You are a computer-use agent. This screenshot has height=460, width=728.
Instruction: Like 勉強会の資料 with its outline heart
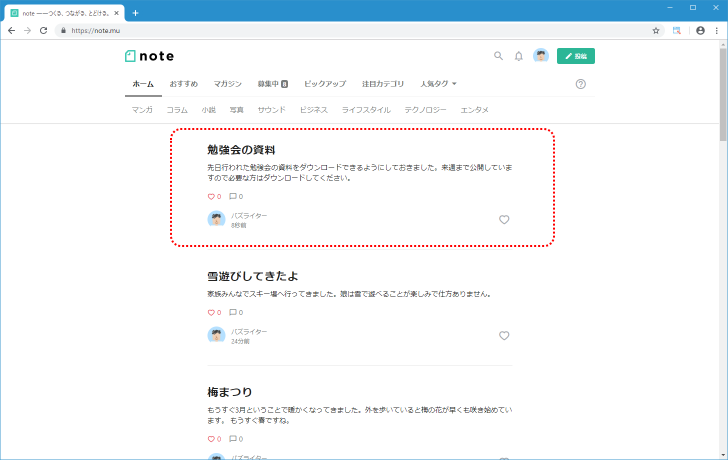tap(504, 220)
